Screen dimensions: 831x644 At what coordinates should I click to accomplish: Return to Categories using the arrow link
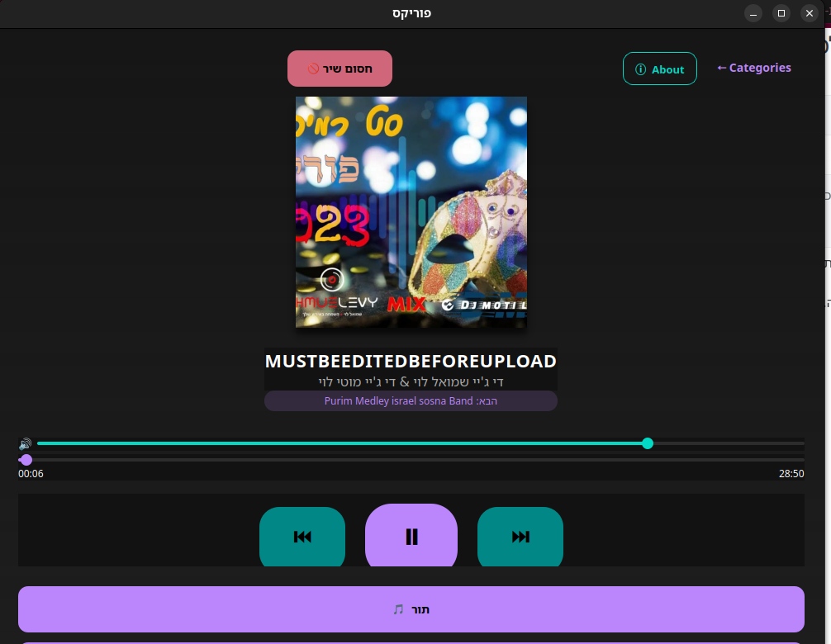753,68
